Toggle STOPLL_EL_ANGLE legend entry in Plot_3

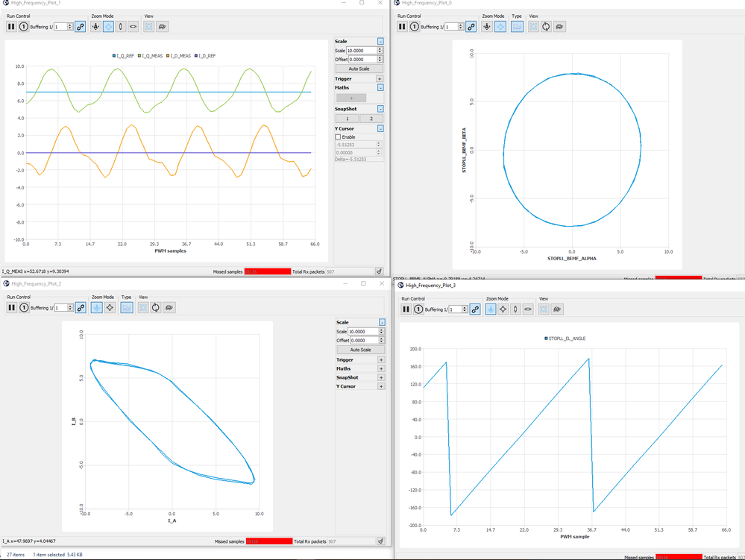(565, 339)
